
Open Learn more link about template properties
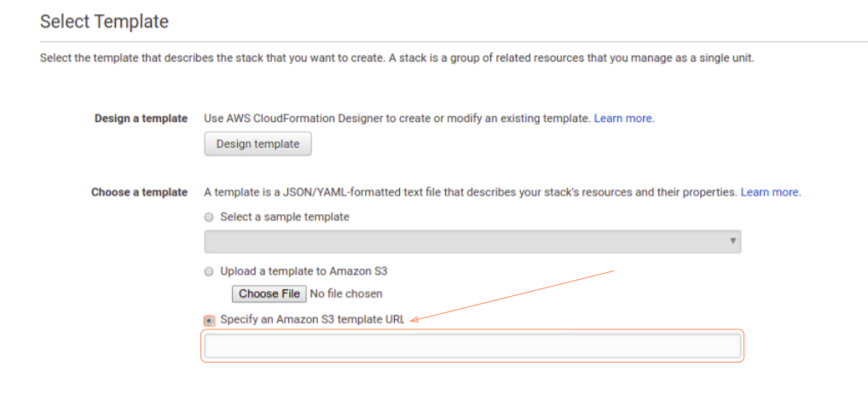pyautogui.click(x=771, y=193)
